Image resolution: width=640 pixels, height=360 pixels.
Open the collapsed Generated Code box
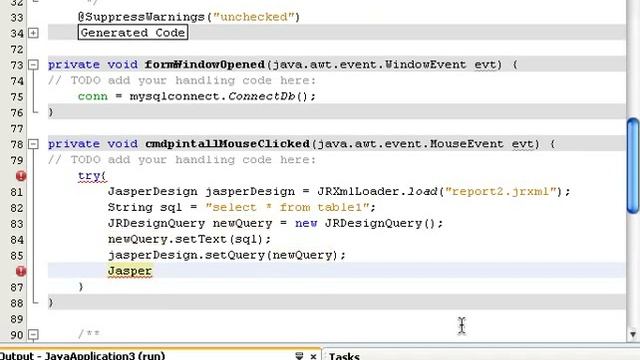point(133,33)
